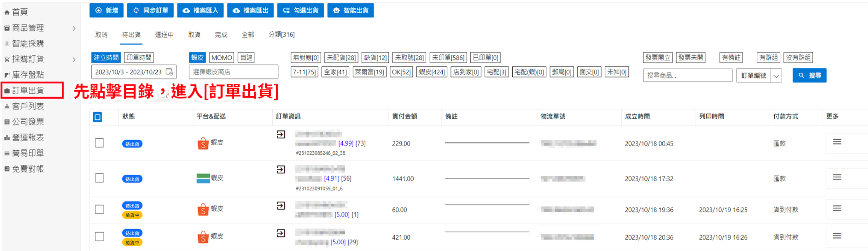This screenshot has width=868, height=251.
Task: Click the 同步訂單 sync button
Action: tap(150, 11)
